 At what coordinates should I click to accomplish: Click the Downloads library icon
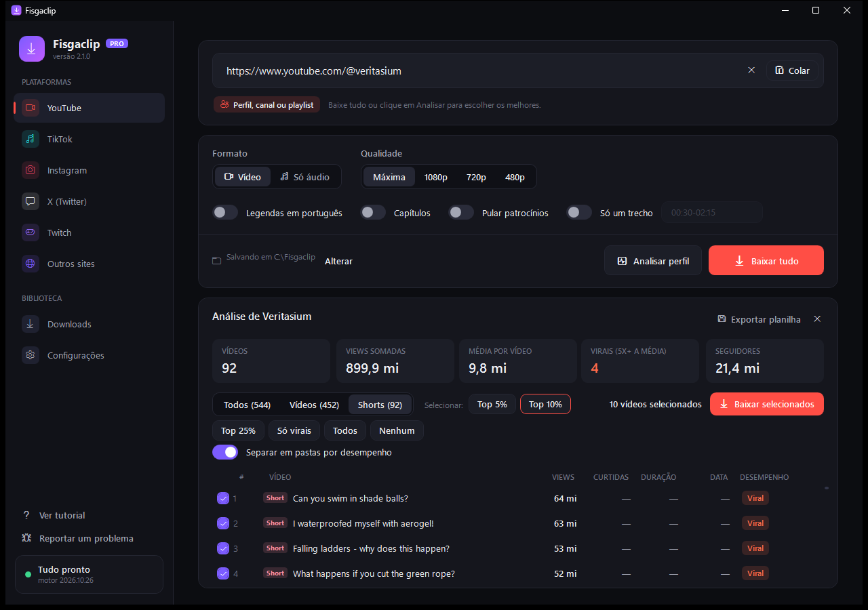[31, 324]
